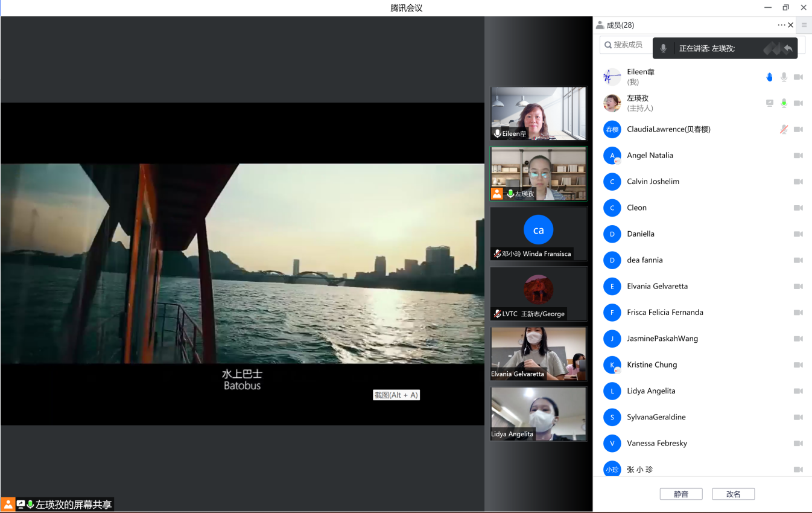Select Elvania Gelvaretta's video thumbnail
The width and height of the screenshot is (812, 513).
pos(538,354)
